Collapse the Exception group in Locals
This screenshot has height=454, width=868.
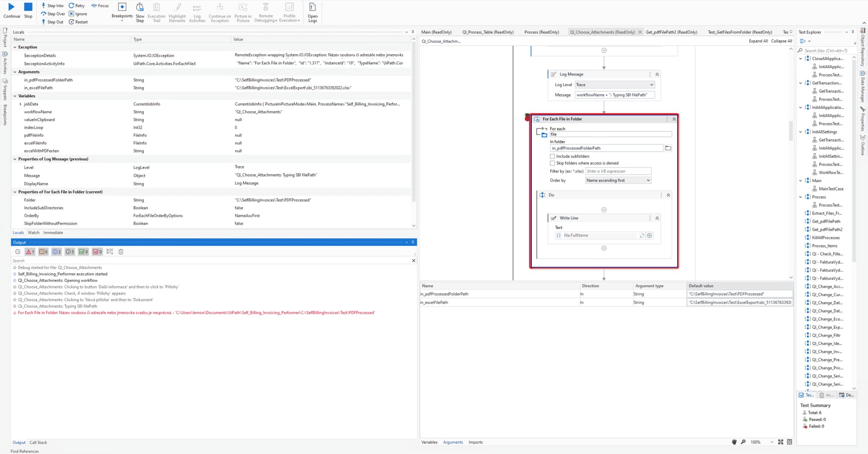(15, 47)
